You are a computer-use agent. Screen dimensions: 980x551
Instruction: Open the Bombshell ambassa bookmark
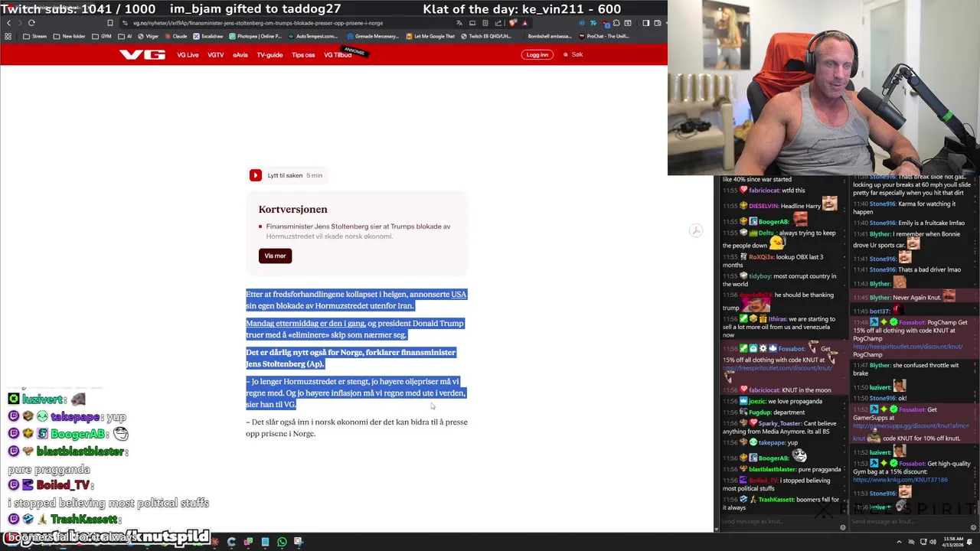[x=550, y=36]
